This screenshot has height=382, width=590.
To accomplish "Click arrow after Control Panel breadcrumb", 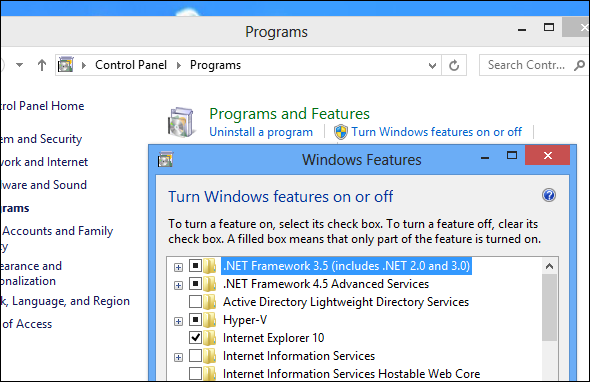I will [179, 65].
